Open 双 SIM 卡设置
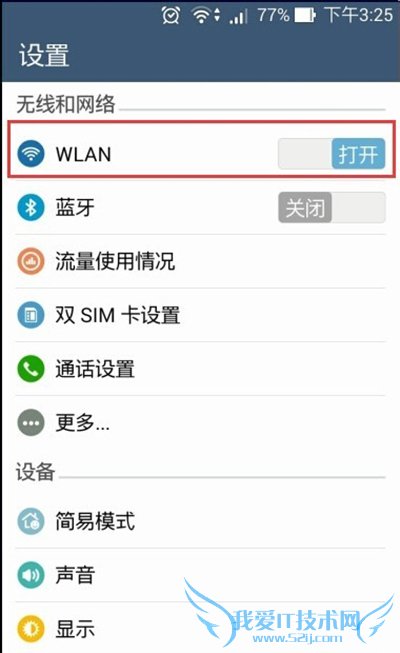 [200, 315]
